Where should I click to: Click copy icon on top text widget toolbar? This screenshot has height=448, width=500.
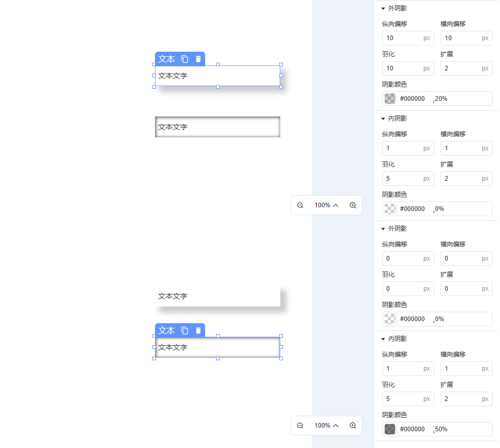point(185,59)
